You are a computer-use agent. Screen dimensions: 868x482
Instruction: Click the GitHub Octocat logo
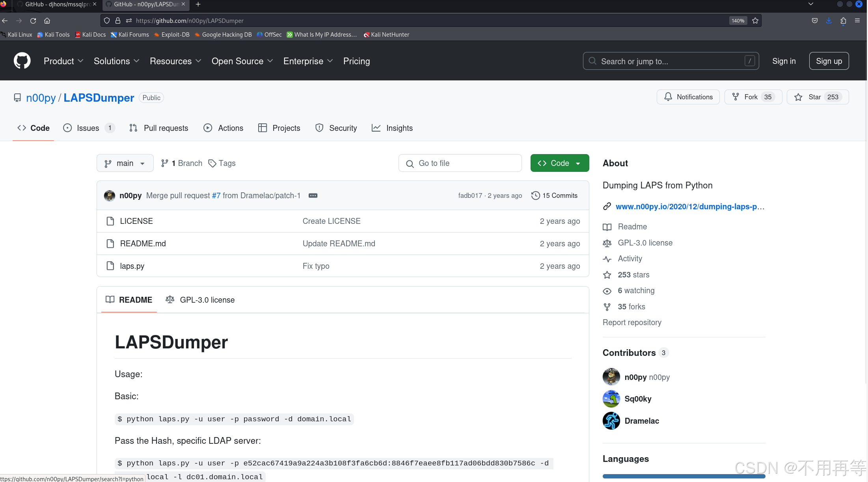(22, 61)
